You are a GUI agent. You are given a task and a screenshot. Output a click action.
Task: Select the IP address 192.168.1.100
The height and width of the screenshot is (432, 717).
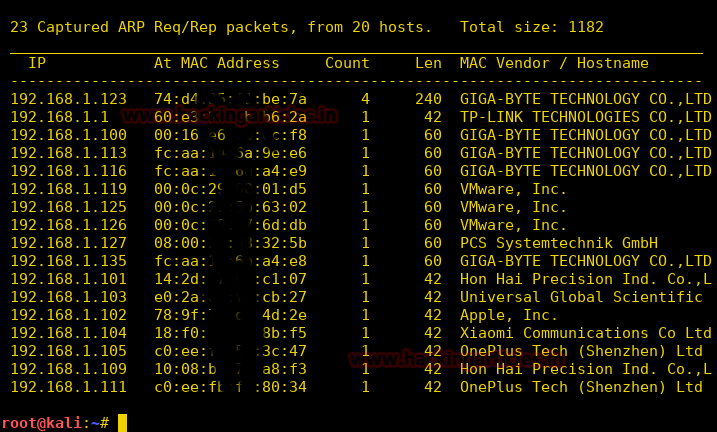[x=69, y=135]
